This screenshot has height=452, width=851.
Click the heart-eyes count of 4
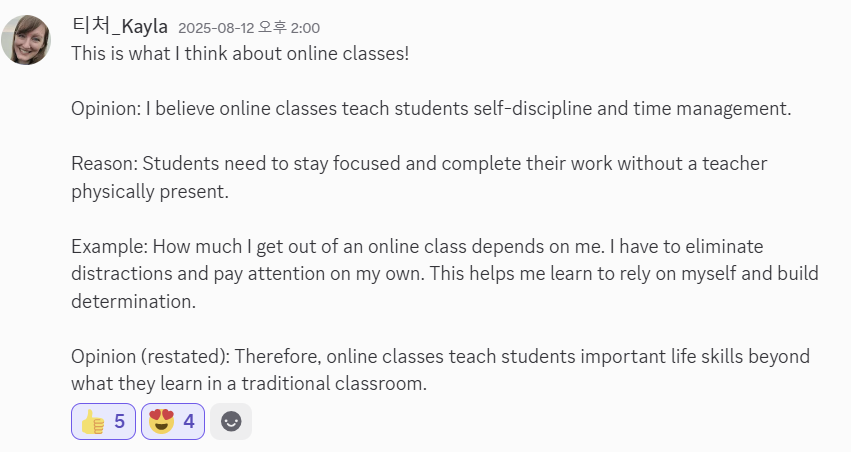click(188, 422)
